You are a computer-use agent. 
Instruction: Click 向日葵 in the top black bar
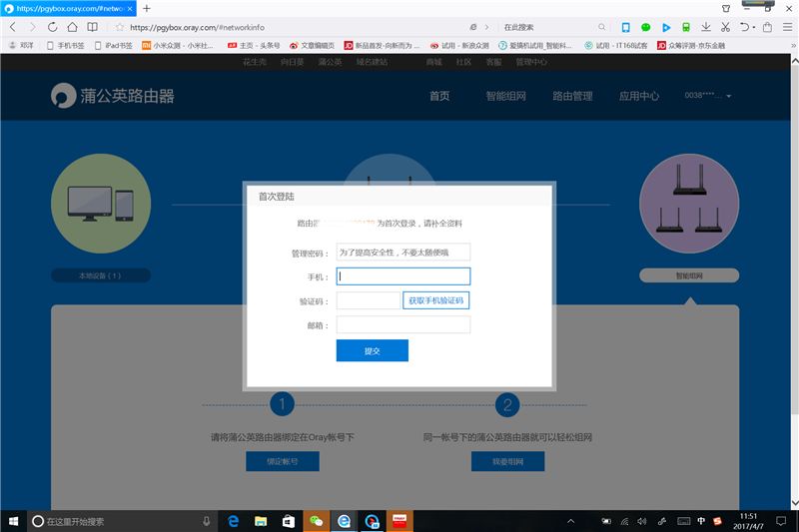click(x=292, y=62)
